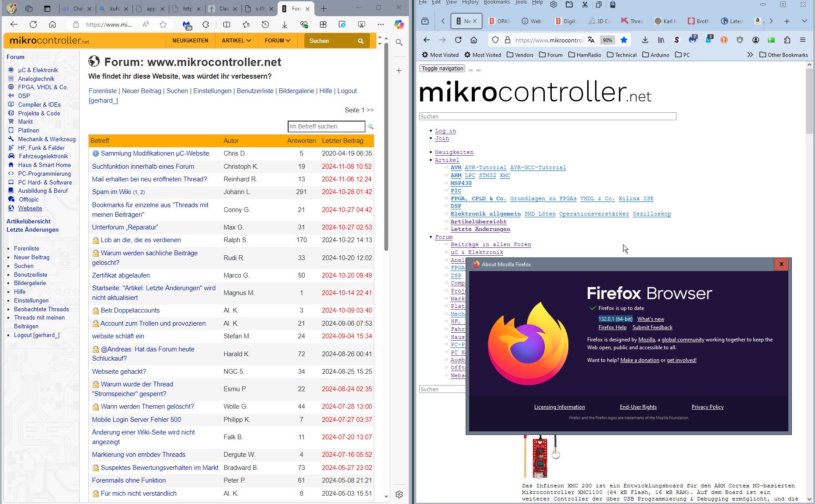Image resolution: width=815 pixels, height=504 pixels.
Task: Open the Firefox View menu
Action: 451,2
